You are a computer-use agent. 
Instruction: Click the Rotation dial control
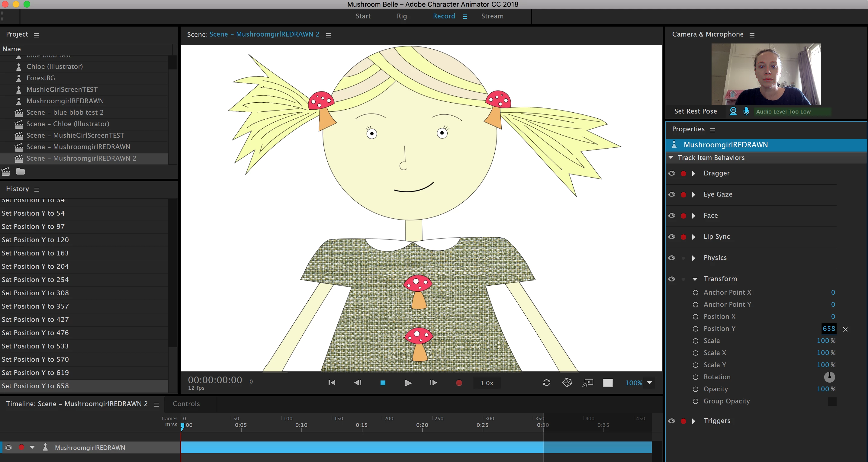[829, 377]
